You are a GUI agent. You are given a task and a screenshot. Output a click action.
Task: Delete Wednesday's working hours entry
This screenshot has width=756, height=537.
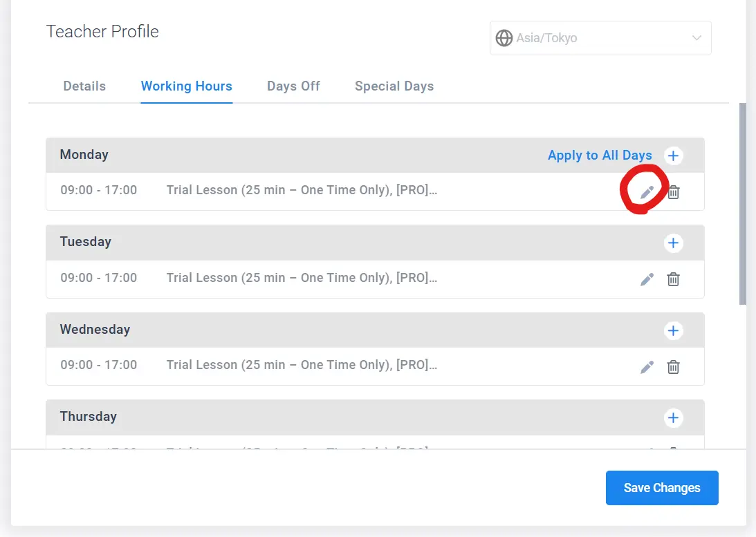click(674, 367)
